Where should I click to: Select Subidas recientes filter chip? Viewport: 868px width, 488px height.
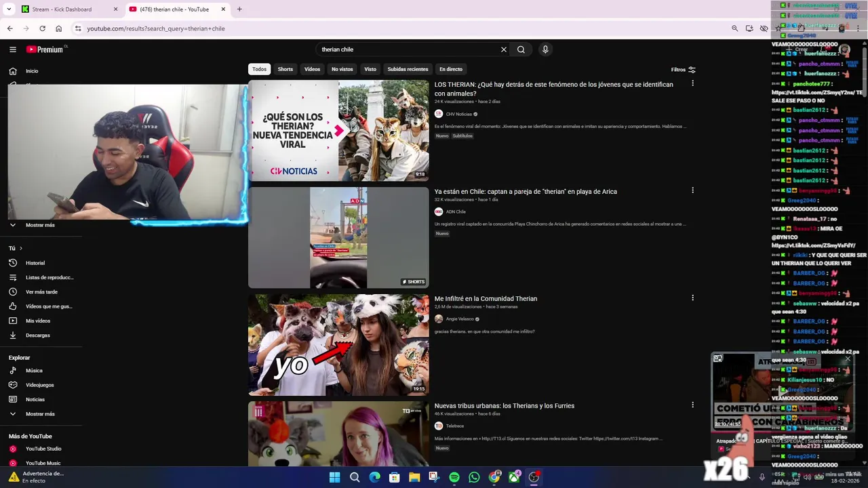[x=408, y=69]
